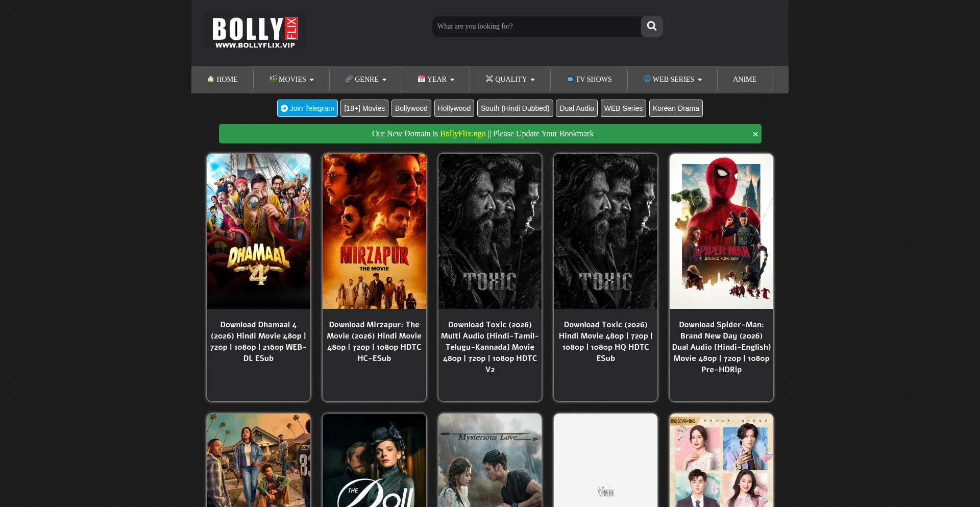Click the home icon in navigation
Viewport: 980px width, 507px height.
[211, 79]
